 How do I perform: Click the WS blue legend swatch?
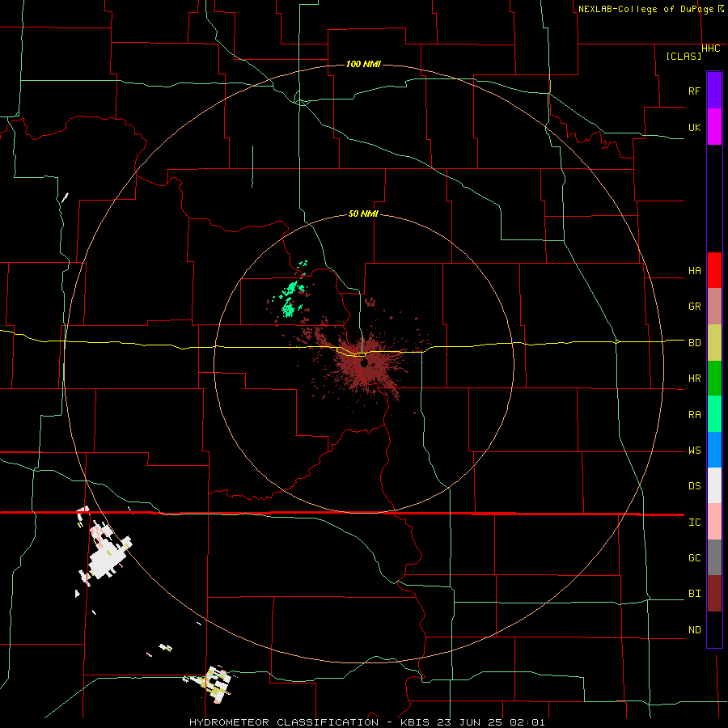pos(714,450)
